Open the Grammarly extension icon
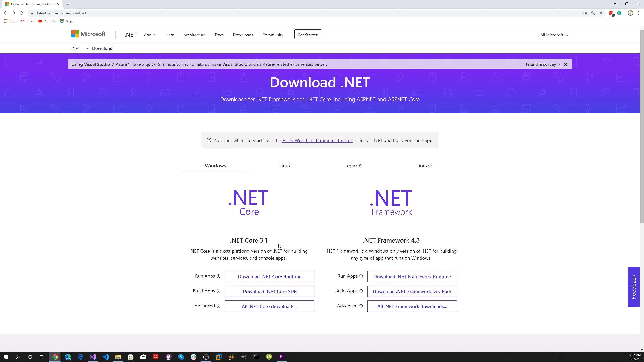The width and height of the screenshot is (644, 362). click(x=619, y=13)
